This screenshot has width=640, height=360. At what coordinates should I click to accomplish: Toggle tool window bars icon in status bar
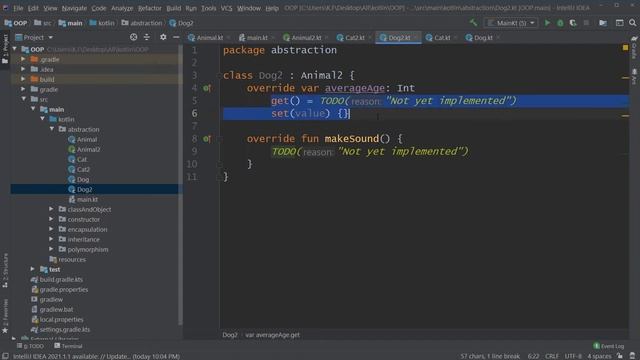coord(5,356)
